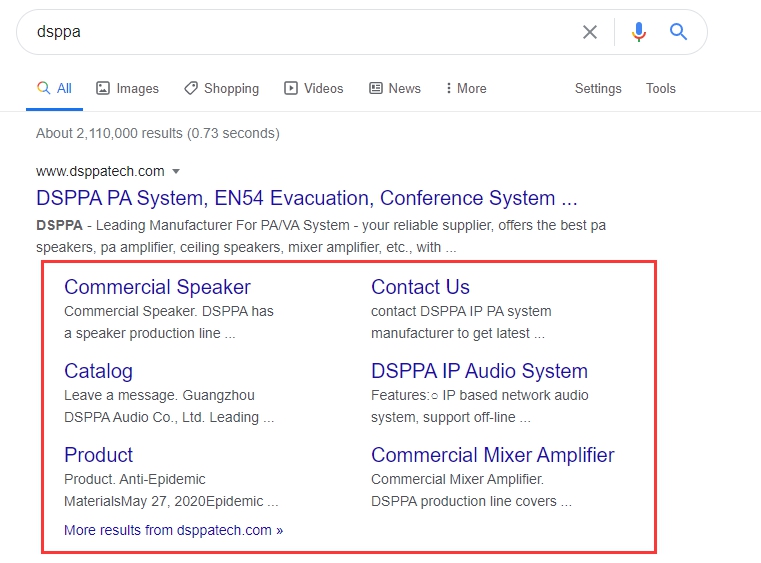Open the Shopping tab
Image resolution: width=761 pixels, height=563 pixels.
click(221, 88)
